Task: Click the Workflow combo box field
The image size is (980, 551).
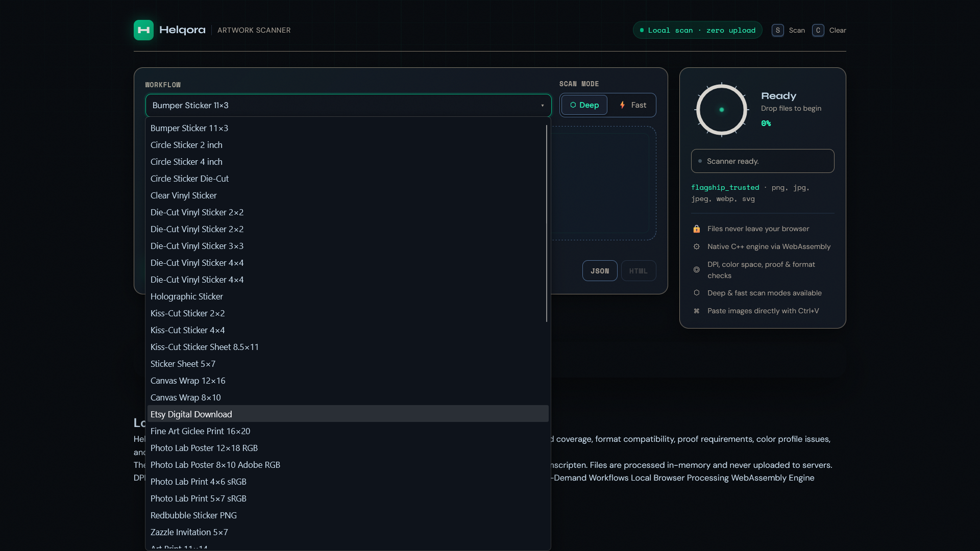Action: (348, 106)
